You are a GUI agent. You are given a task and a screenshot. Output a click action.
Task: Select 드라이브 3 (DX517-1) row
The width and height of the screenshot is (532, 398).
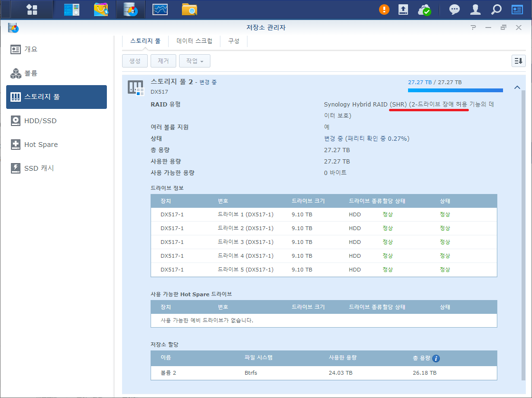323,242
